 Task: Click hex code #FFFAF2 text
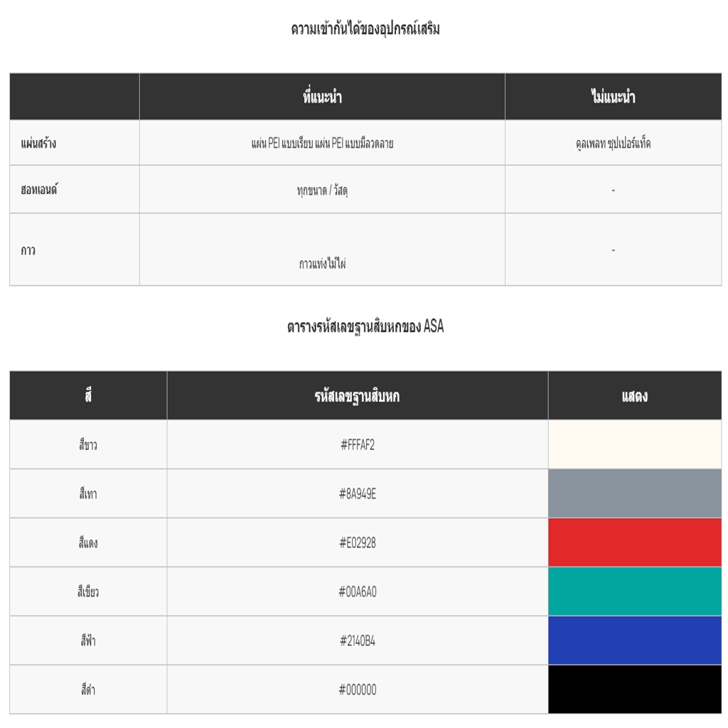pos(357,445)
